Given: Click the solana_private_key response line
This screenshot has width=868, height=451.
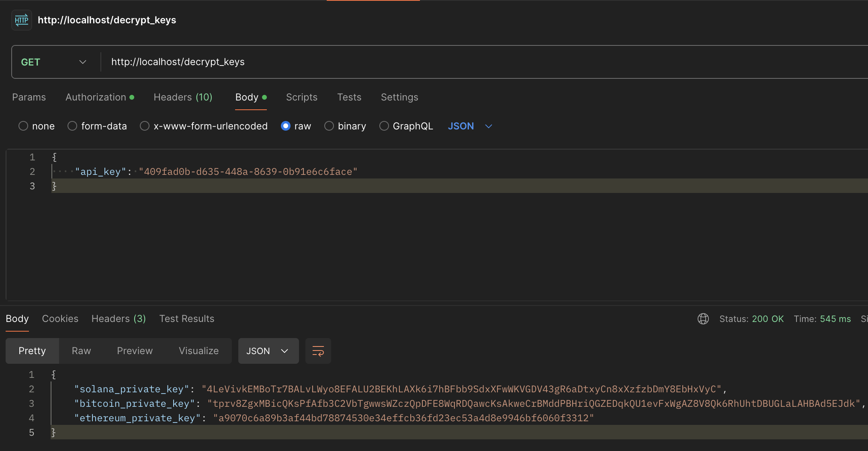Looking at the screenshot, I should tap(401, 389).
